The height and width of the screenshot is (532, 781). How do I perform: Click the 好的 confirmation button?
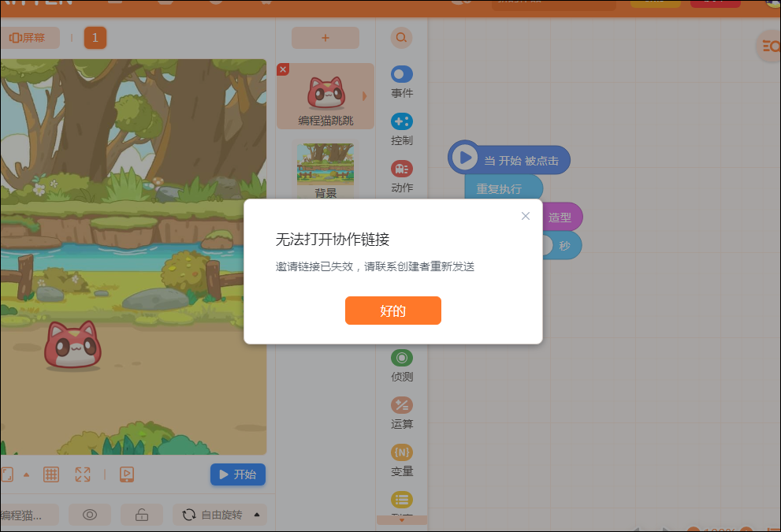(x=393, y=311)
